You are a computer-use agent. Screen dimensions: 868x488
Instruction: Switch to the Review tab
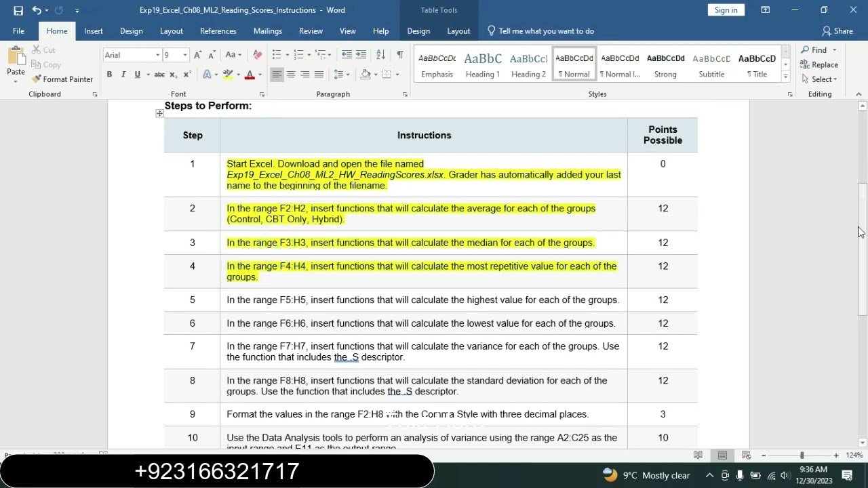pyautogui.click(x=311, y=31)
